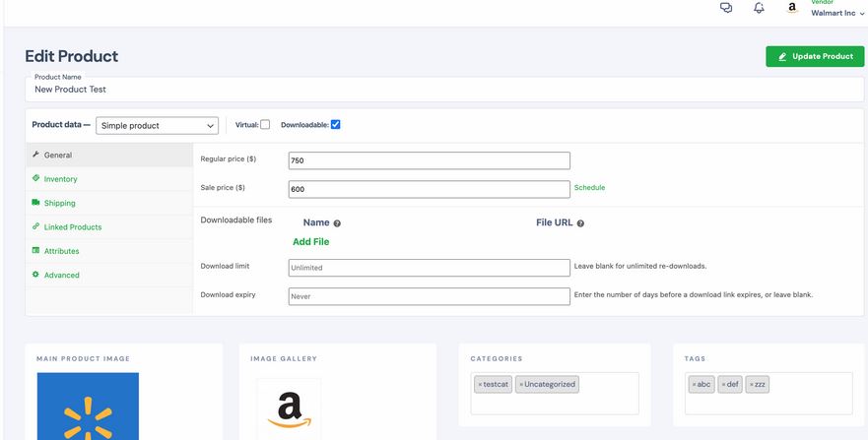This screenshot has width=868, height=440.
Task: Uncheck the Downloadable checkbox
Action: 335,125
